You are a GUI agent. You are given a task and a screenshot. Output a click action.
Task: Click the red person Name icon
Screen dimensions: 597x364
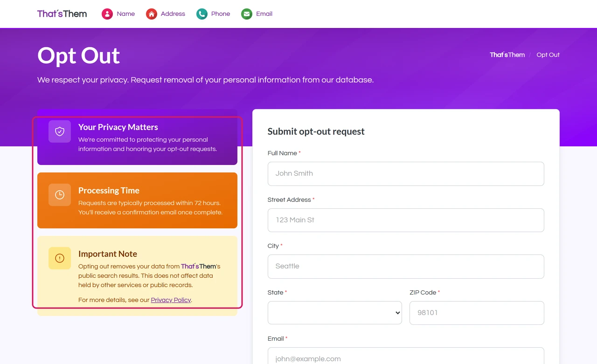107,14
